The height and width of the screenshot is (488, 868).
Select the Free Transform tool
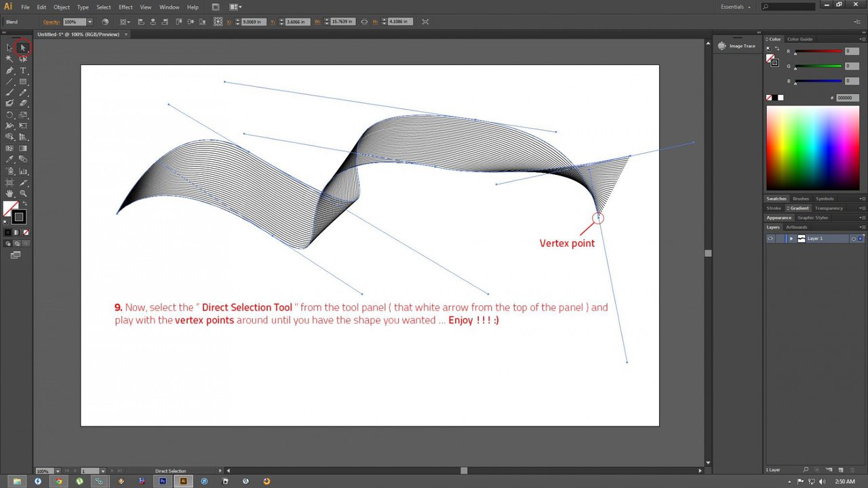(x=23, y=125)
